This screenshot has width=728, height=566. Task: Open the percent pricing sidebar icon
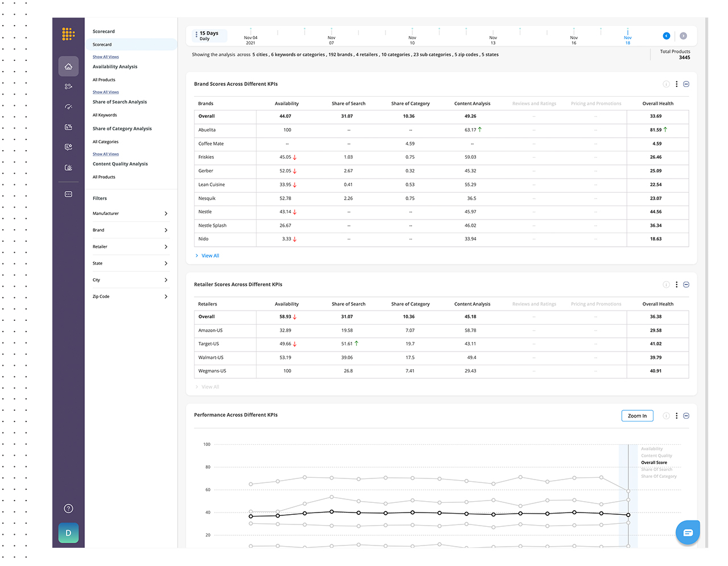pos(68,127)
